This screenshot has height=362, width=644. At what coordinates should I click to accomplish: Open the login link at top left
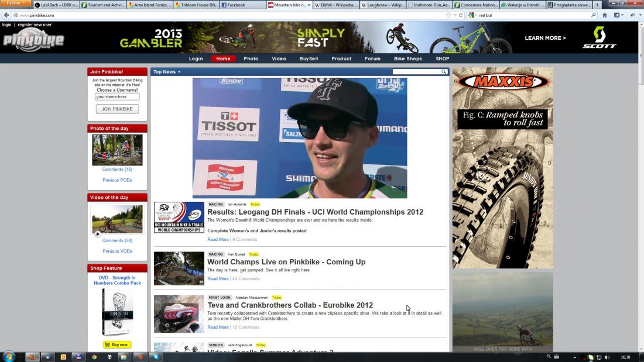(x=6, y=25)
